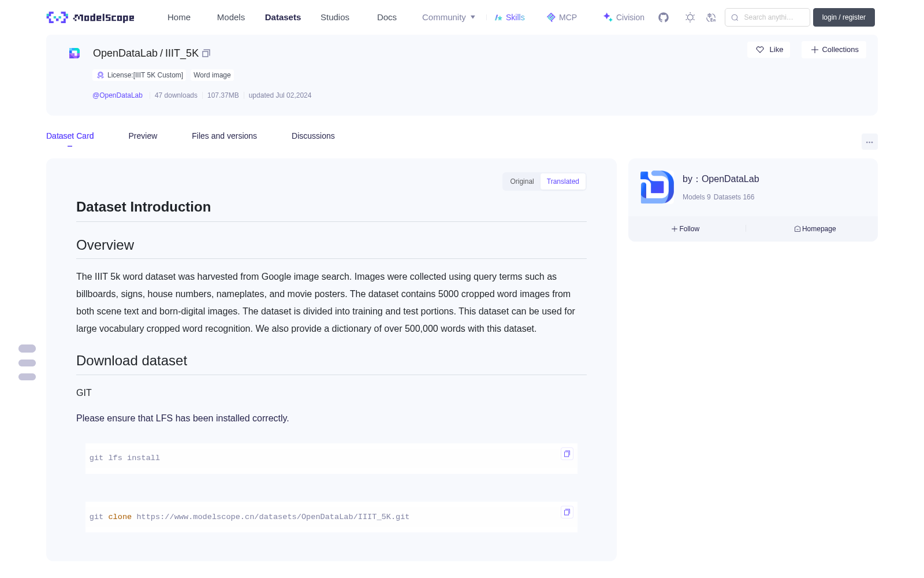The image size is (924, 578).
Task: Open the Discussions tab
Action: tap(313, 136)
